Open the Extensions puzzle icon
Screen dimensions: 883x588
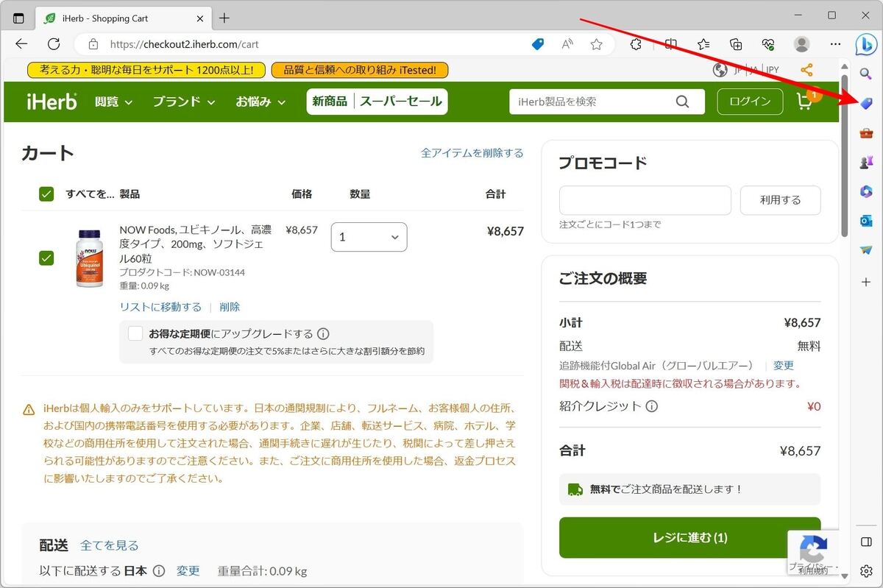tap(636, 44)
